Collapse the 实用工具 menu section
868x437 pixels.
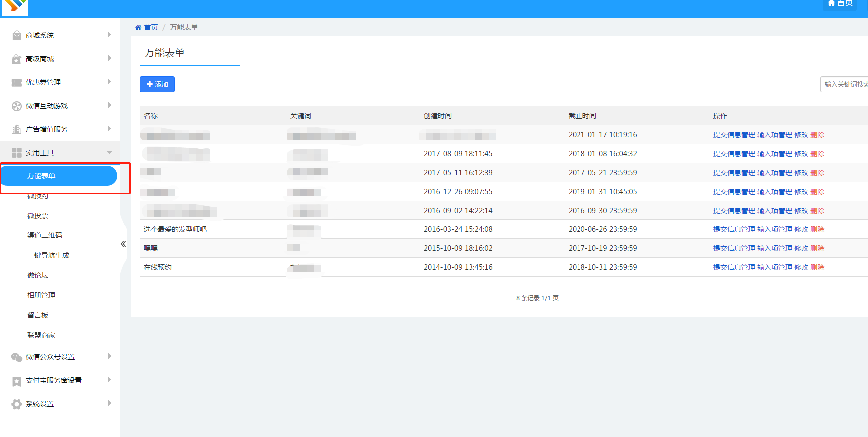coord(109,152)
